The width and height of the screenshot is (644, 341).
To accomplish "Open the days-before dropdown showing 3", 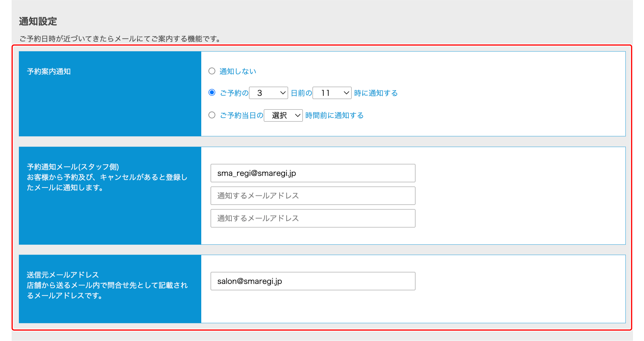I will 268,93.
